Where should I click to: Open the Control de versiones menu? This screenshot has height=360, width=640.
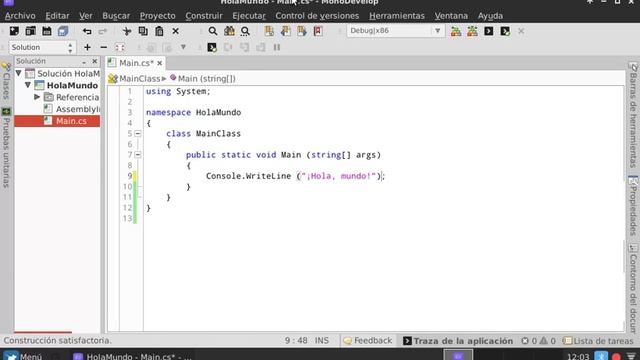pos(317,16)
